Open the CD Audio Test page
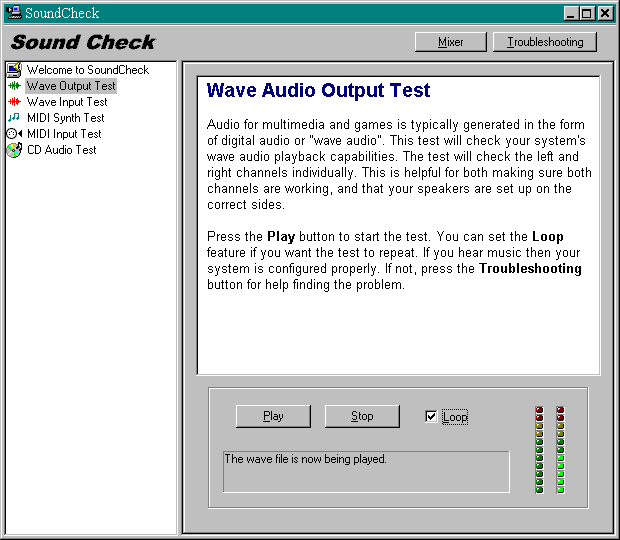The width and height of the screenshot is (620, 540). click(62, 150)
